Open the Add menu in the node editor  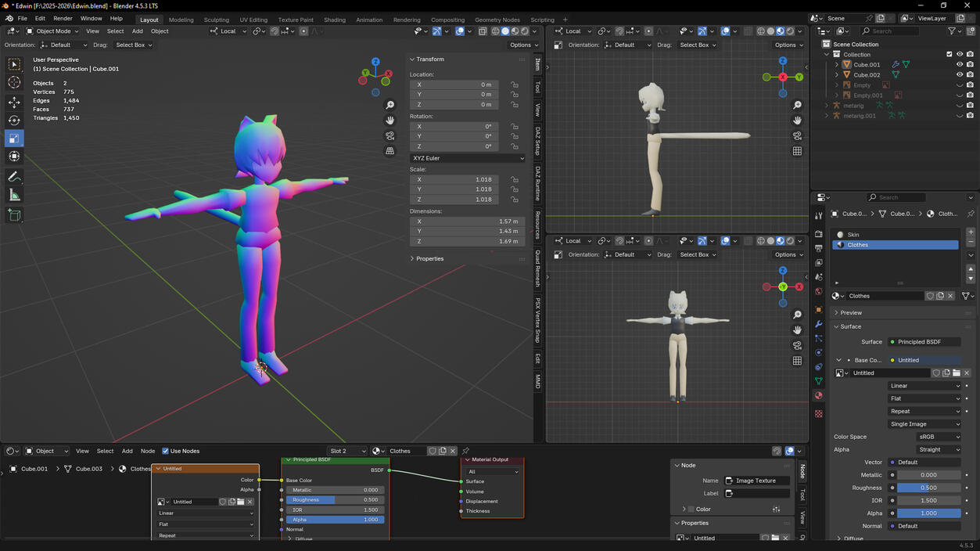click(x=127, y=451)
